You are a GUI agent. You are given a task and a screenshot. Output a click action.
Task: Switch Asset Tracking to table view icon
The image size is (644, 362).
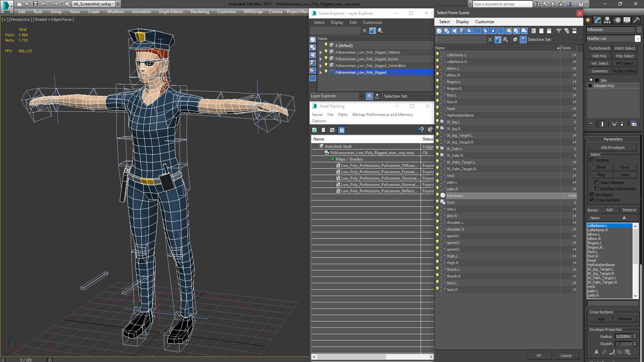pos(341,130)
